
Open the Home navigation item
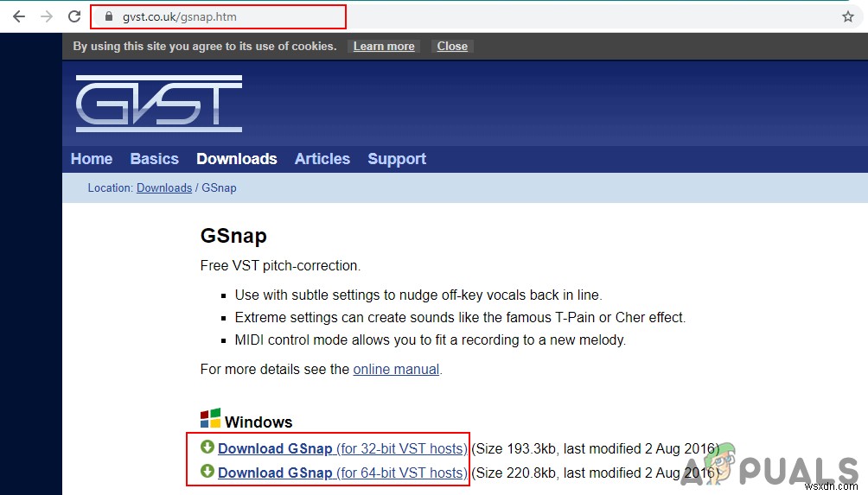(92, 159)
